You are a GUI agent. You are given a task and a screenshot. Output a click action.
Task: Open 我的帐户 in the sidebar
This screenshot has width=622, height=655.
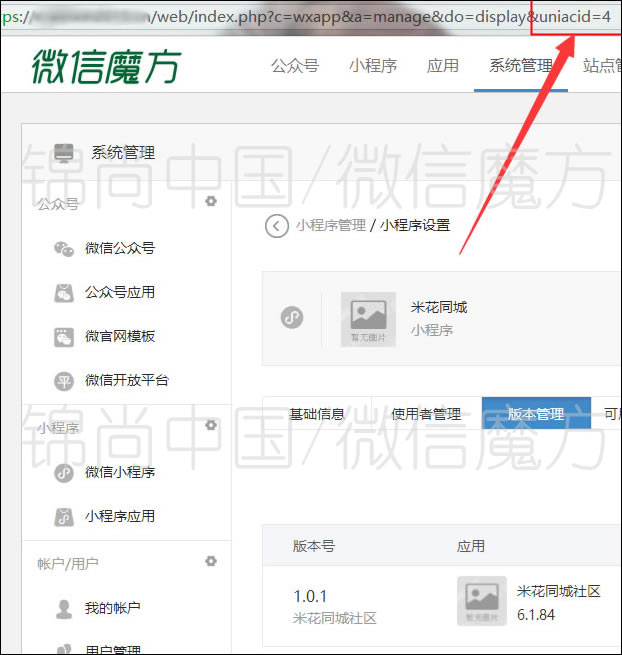pos(112,608)
